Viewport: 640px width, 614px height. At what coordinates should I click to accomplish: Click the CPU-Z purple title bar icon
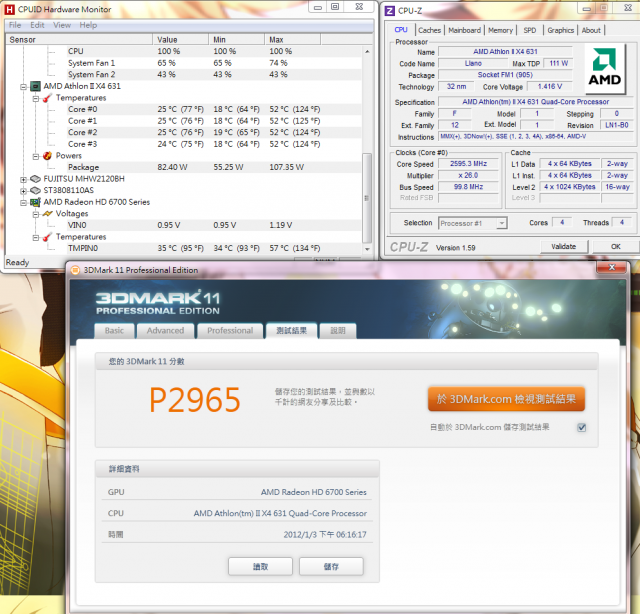390,11
